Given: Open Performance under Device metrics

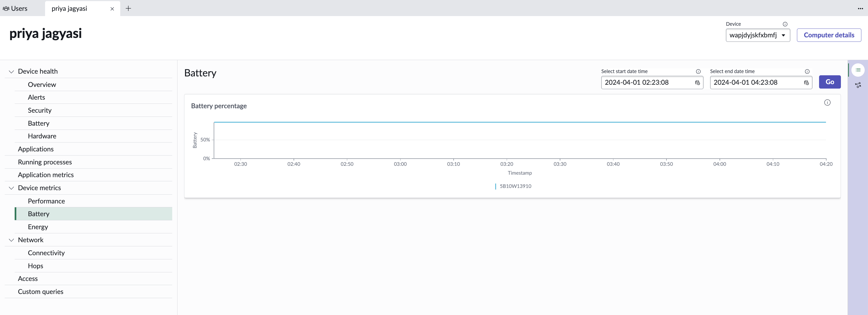Looking at the screenshot, I should tap(93, 201).
